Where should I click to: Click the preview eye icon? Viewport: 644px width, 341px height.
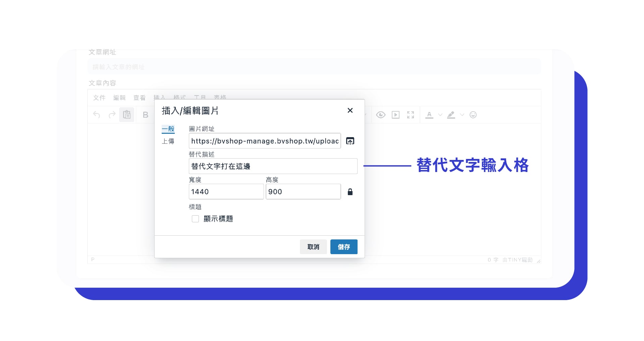tap(381, 115)
